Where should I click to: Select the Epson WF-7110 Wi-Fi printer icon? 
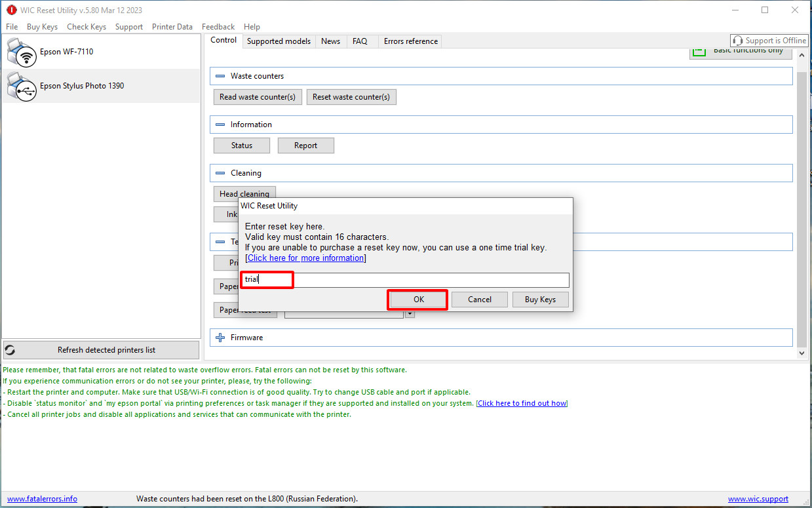21,52
